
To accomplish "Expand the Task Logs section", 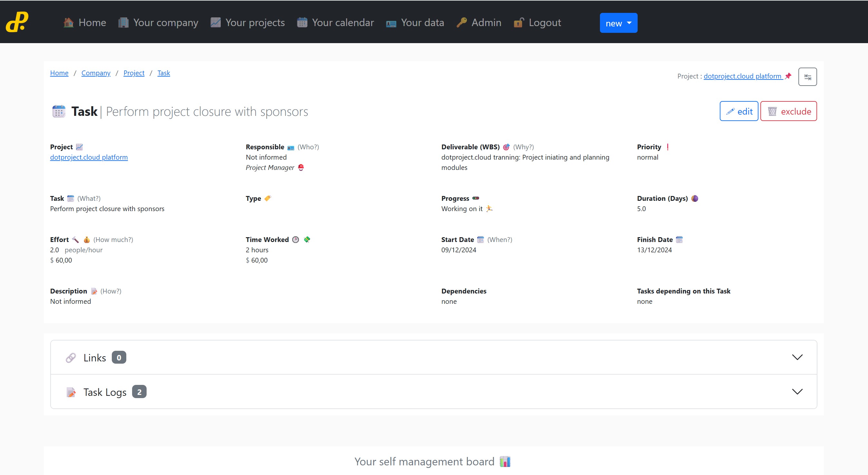I will (x=797, y=392).
